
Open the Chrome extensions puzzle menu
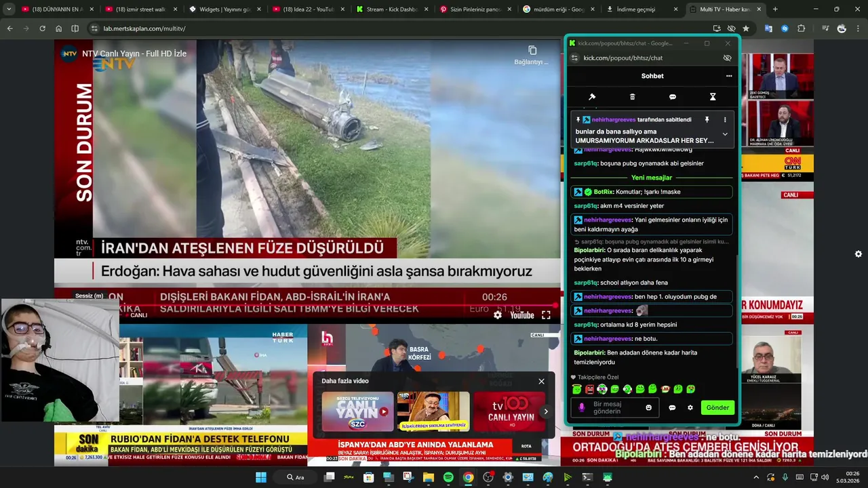tap(802, 28)
